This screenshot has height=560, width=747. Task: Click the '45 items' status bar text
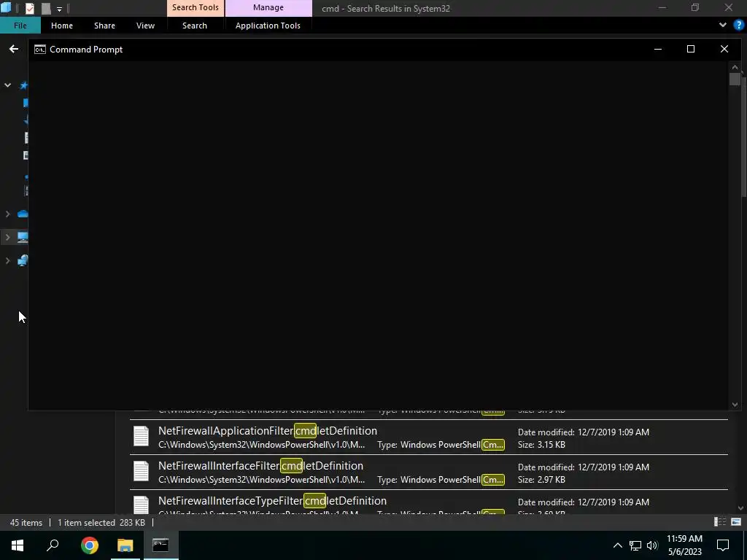26,523
